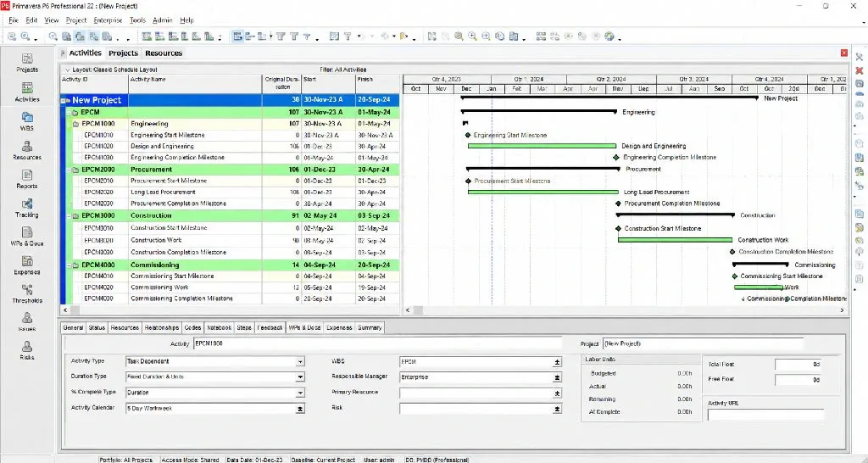Click the yellow tag icon in the toolbar
Viewport: 868px width, 463px height.
[403, 36]
